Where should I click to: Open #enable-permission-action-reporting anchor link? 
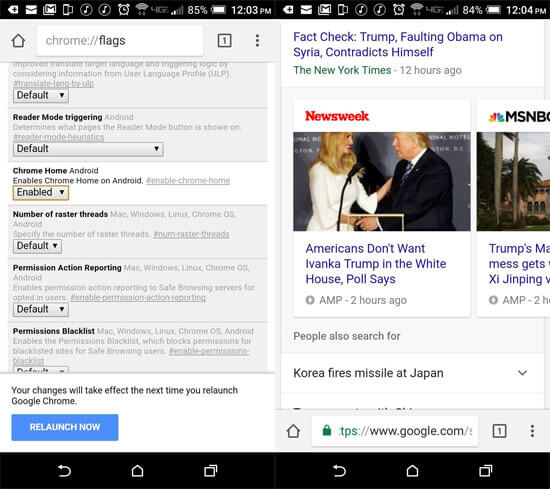(x=138, y=297)
